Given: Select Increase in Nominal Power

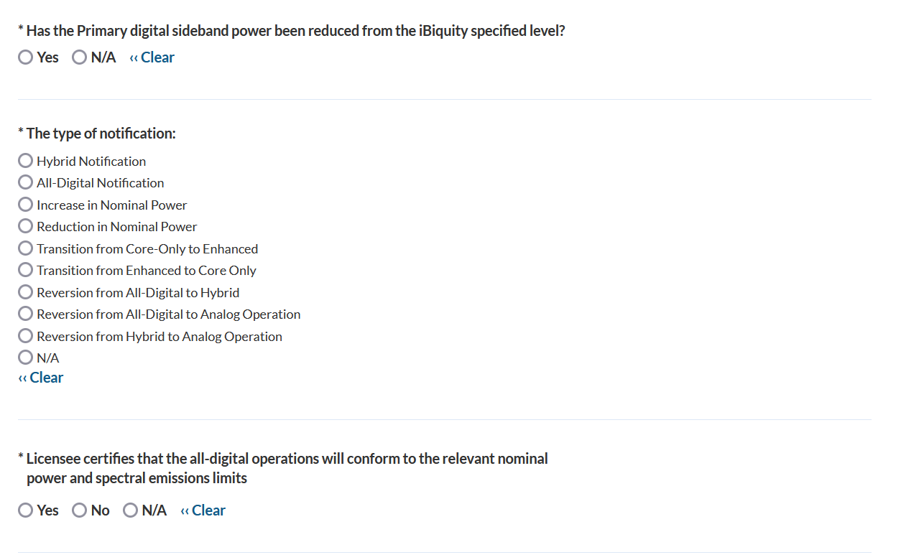Looking at the screenshot, I should 26,205.
